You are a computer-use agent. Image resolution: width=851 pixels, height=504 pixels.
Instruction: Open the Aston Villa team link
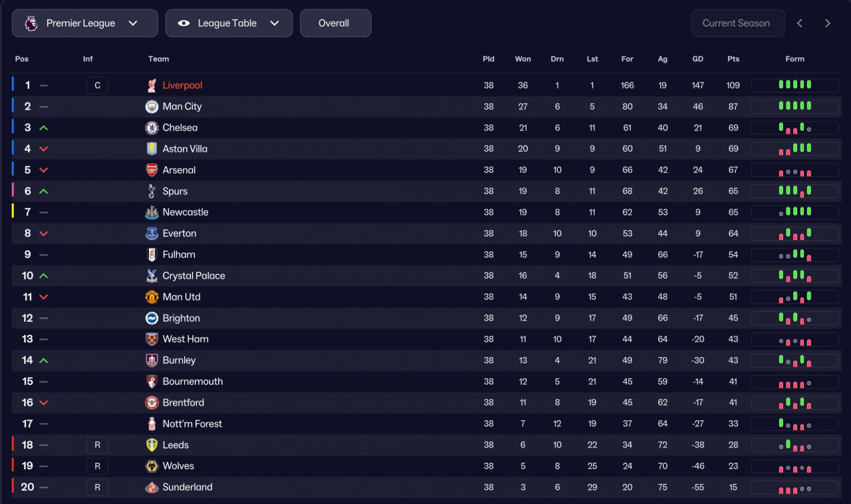tap(185, 149)
